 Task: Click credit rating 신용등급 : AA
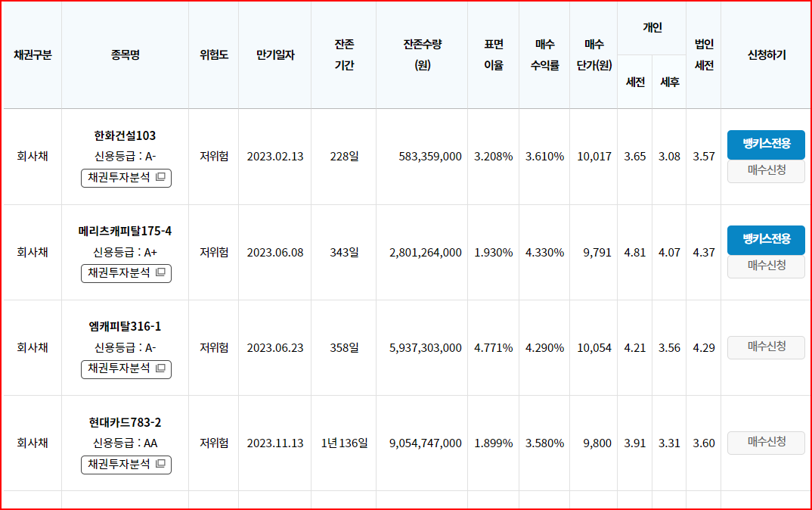(x=125, y=443)
